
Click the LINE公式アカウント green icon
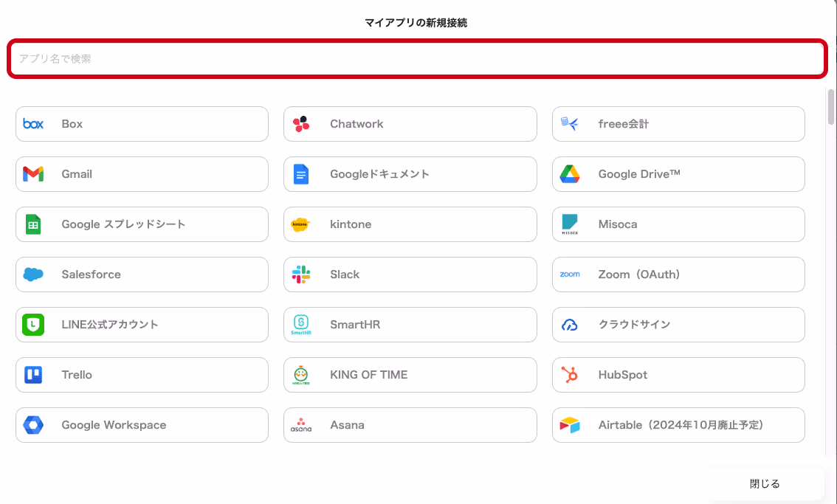(33, 325)
